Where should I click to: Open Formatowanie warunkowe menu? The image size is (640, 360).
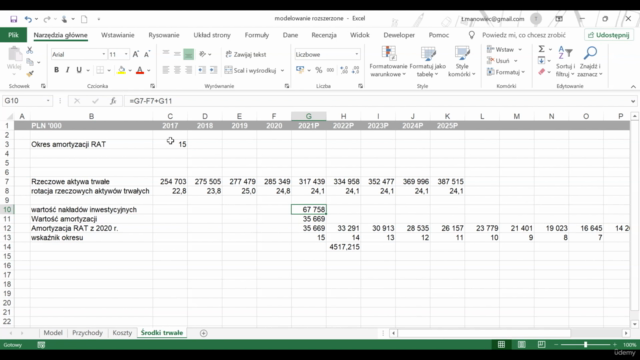click(388, 61)
